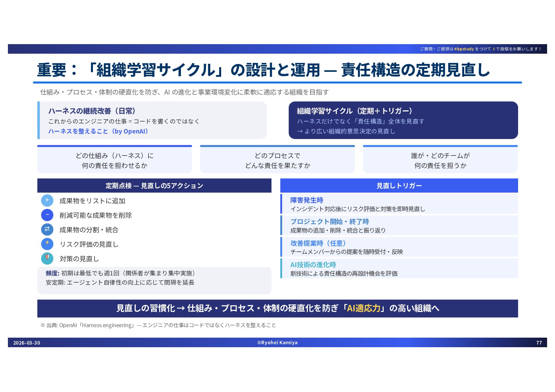Click the header 定期点検 — 見直しの5アクション
This screenshot has height=392, width=555.
154,186
